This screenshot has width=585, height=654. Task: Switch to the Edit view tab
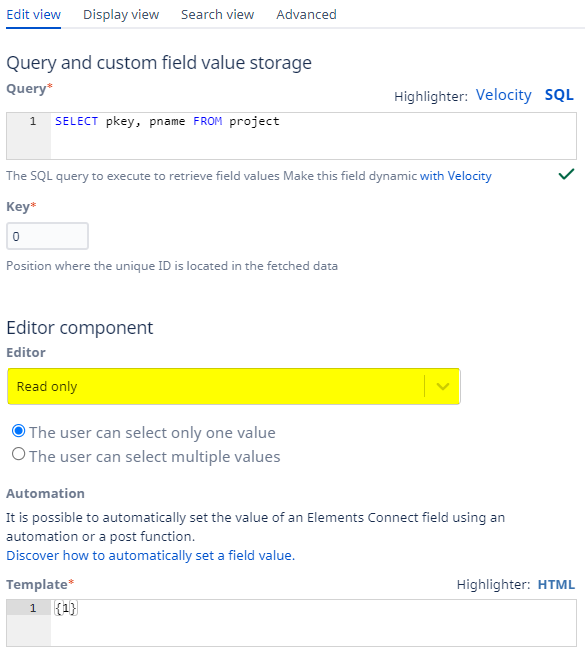tap(33, 15)
